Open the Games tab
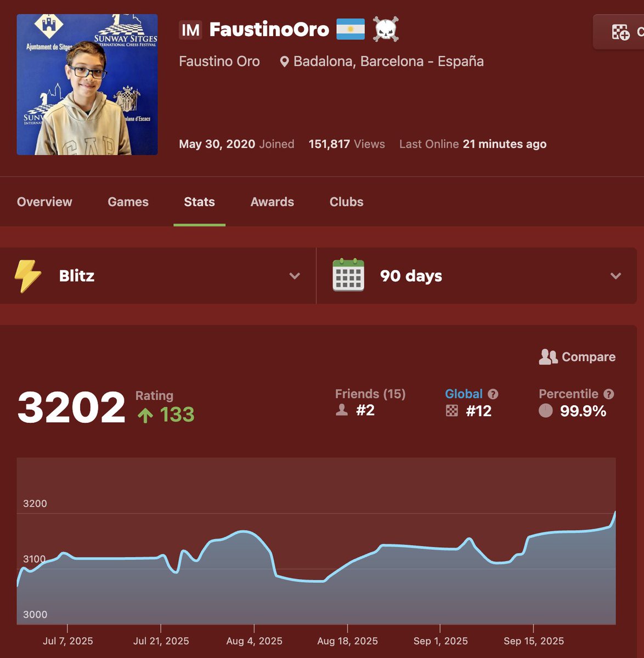The width and height of the screenshot is (644, 658). click(x=128, y=202)
